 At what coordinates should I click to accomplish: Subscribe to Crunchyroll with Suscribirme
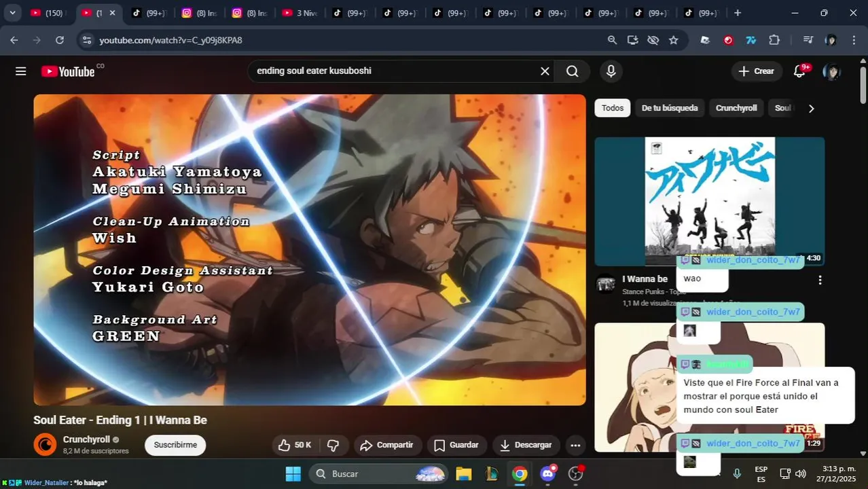(x=175, y=446)
